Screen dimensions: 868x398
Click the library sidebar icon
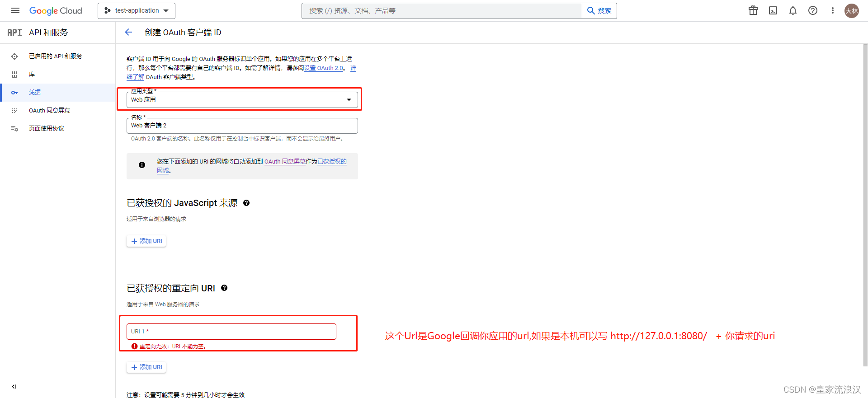pyautogui.click(x=14, y=75)
